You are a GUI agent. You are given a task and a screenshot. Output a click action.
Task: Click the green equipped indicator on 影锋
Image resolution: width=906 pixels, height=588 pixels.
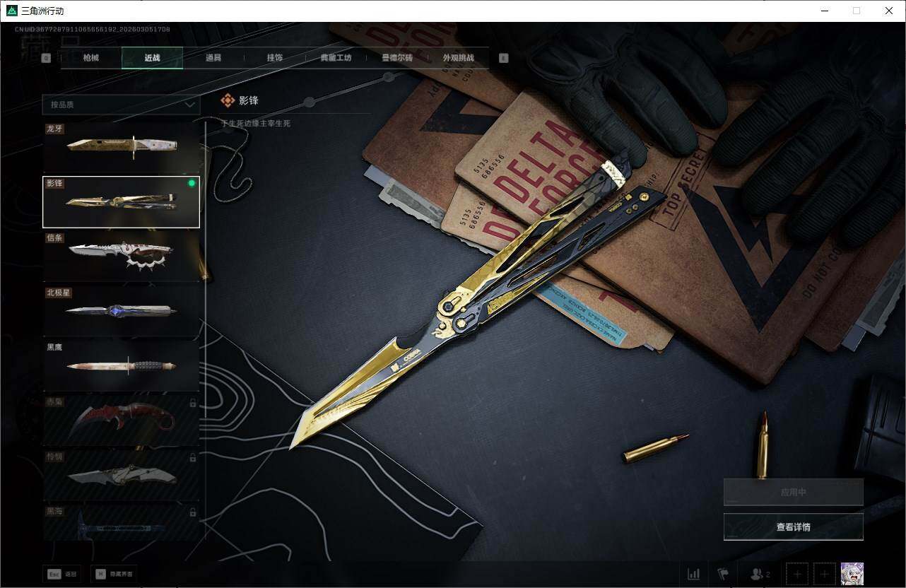coord(192,183)
